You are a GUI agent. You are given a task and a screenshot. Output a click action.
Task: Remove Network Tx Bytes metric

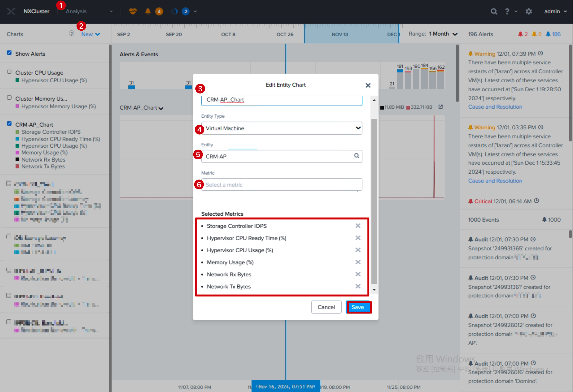(x=358, y=286)
